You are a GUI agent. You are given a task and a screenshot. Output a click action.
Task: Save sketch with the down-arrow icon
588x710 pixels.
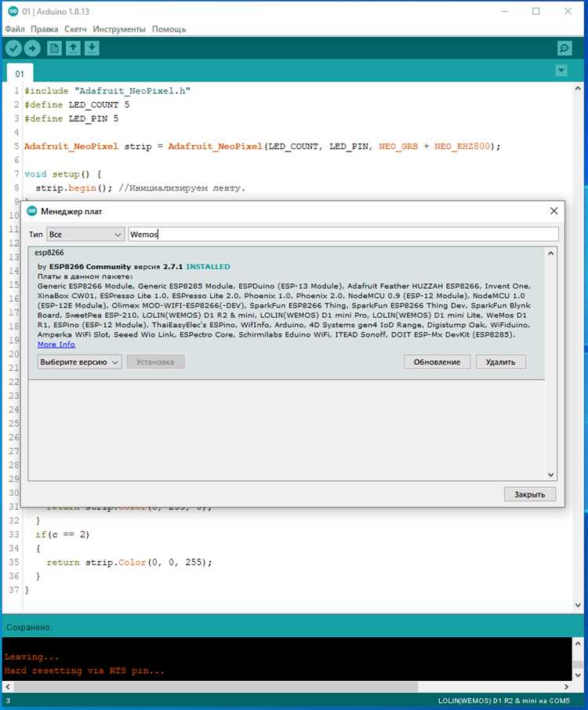pos(92,48)
